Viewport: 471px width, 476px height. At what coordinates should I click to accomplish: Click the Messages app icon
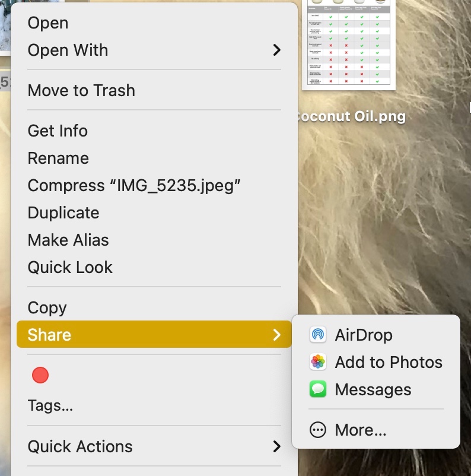(318, 389)
